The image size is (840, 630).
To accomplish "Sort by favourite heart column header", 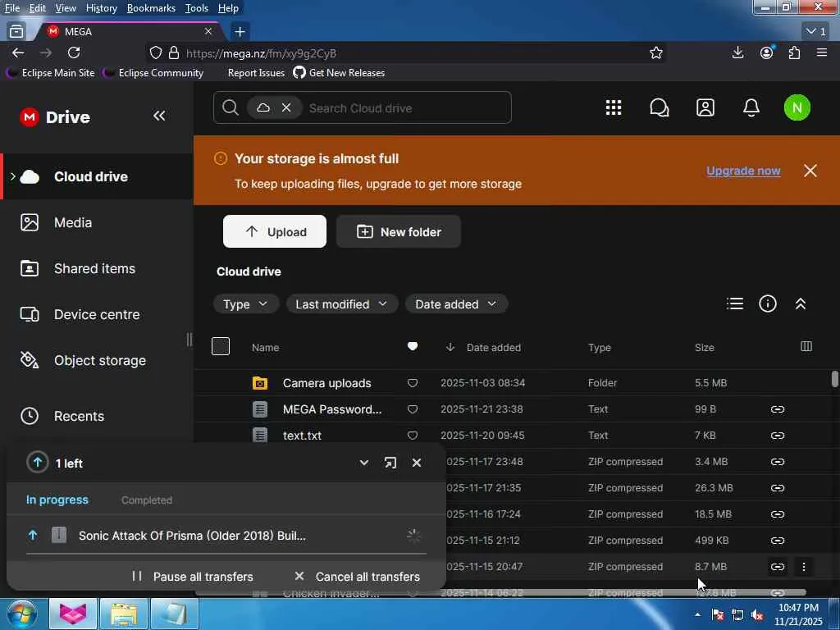I will click(412, 347).
